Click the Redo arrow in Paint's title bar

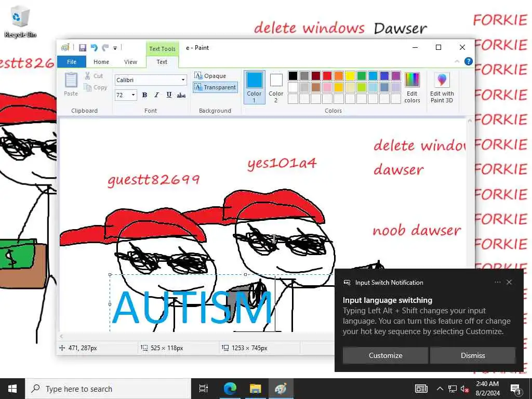[105, 47]
